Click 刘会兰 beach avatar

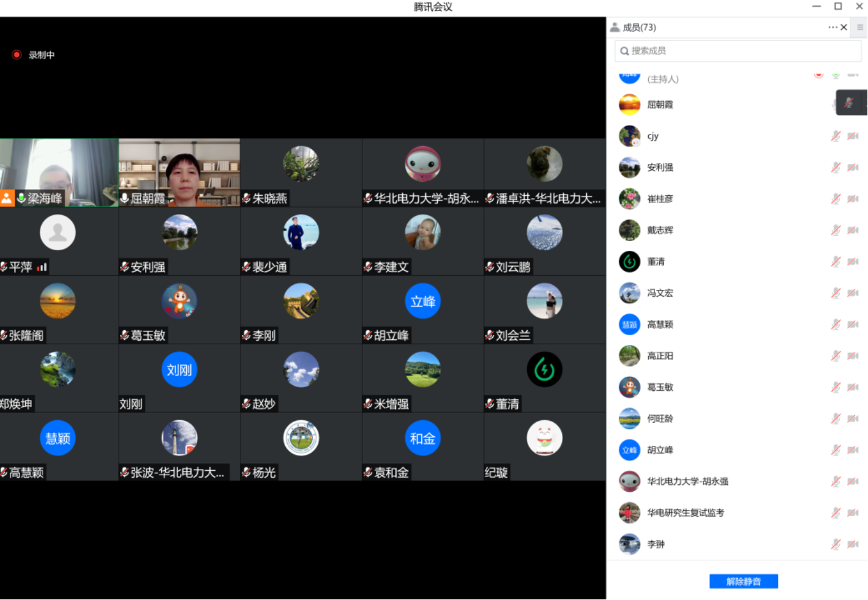[x=544, y=301]
